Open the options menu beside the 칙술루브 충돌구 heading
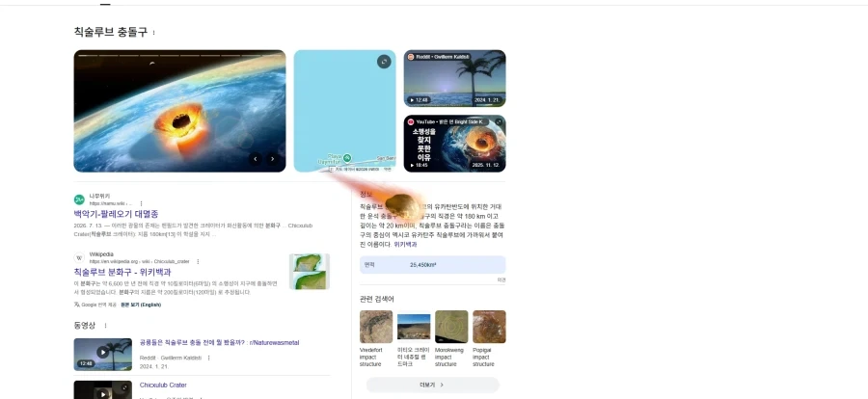The height and width of the screenshot is (399, 868). click(153, 33)
